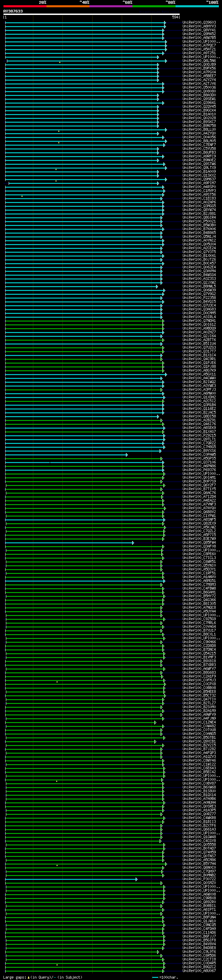Screen dimensions: 222x980
Task: Open hit UniRef100_A7PQC7
Action: coord(199,45)
